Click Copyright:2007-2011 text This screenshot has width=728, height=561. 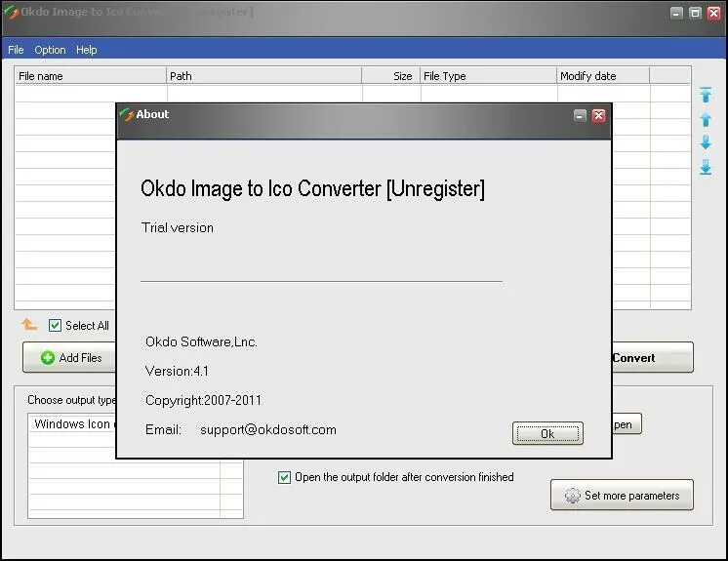click(x=203, y=400)
